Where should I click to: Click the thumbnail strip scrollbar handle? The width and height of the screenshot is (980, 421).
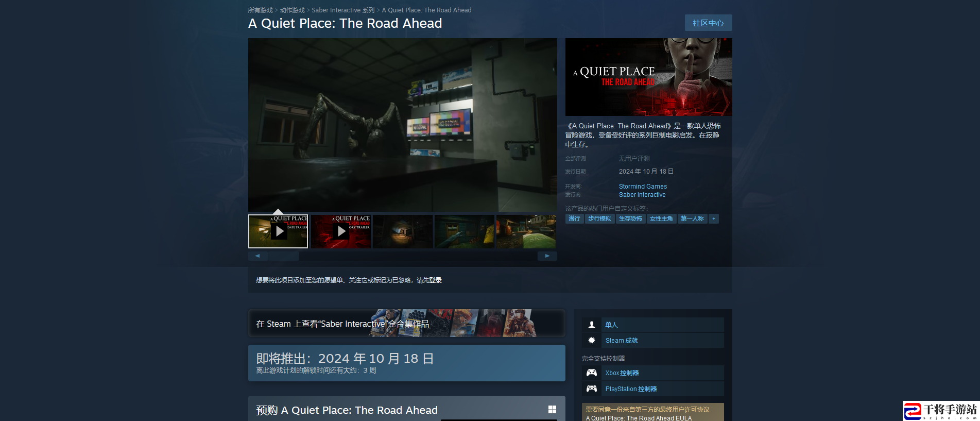click(283, 256)
